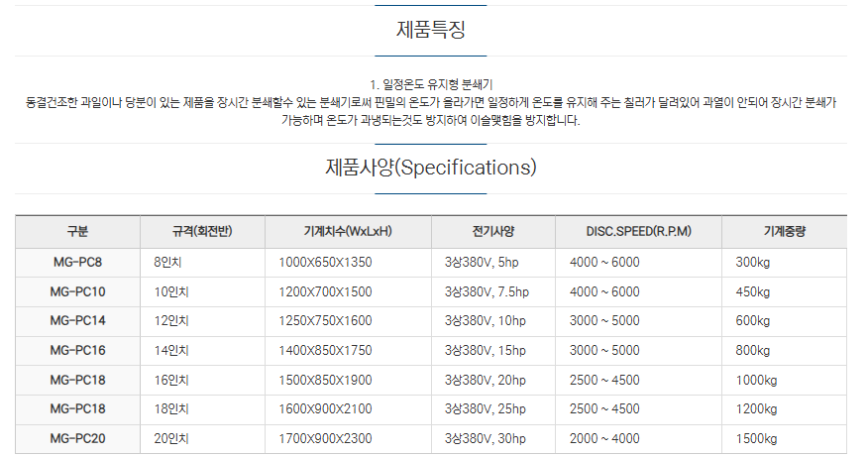Click the MG-PC16 model row label
This screenshot has height=457, width=868.
click(77, 351)
